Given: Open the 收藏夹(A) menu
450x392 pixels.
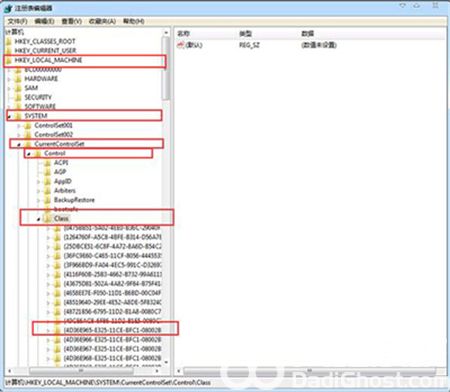Looking at the screenshot, I should (x=102, y=21).
